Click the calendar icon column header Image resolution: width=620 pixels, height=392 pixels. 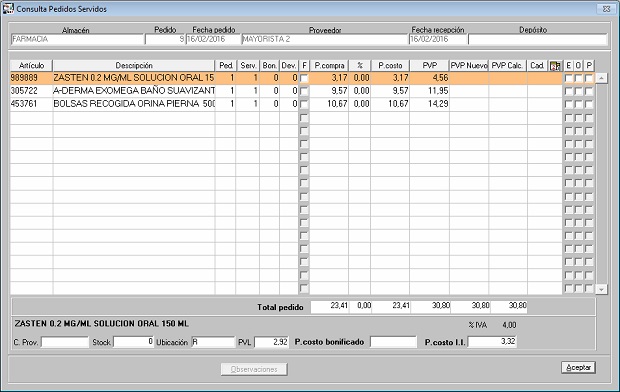point(555,66)
